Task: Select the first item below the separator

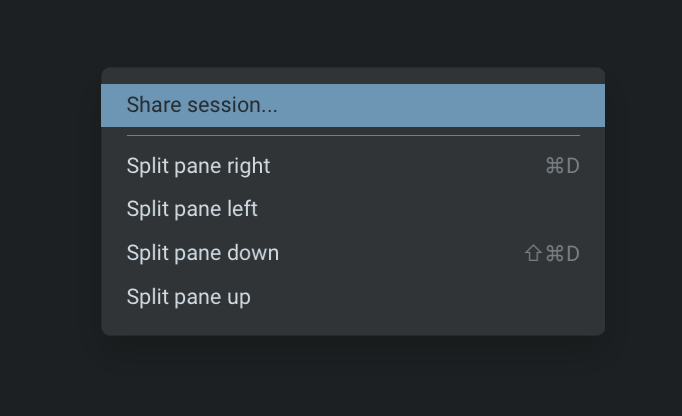Action: click(x=198, y=166)
